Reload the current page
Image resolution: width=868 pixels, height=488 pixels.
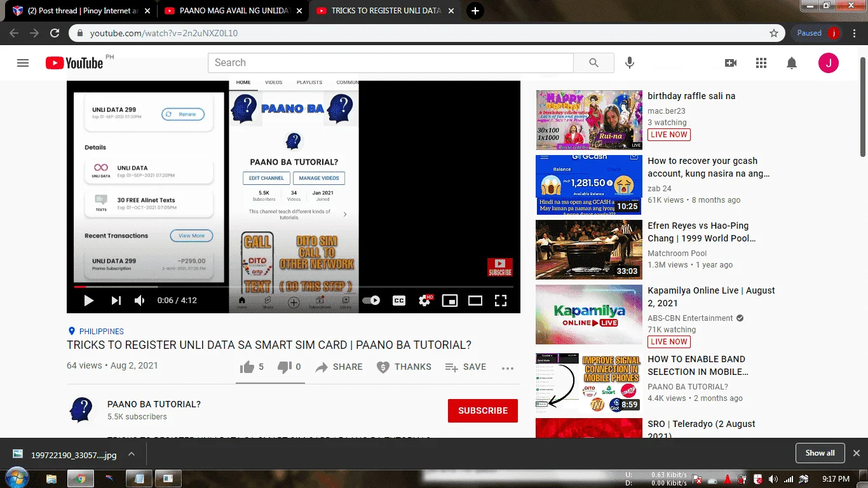click(55, 33)
